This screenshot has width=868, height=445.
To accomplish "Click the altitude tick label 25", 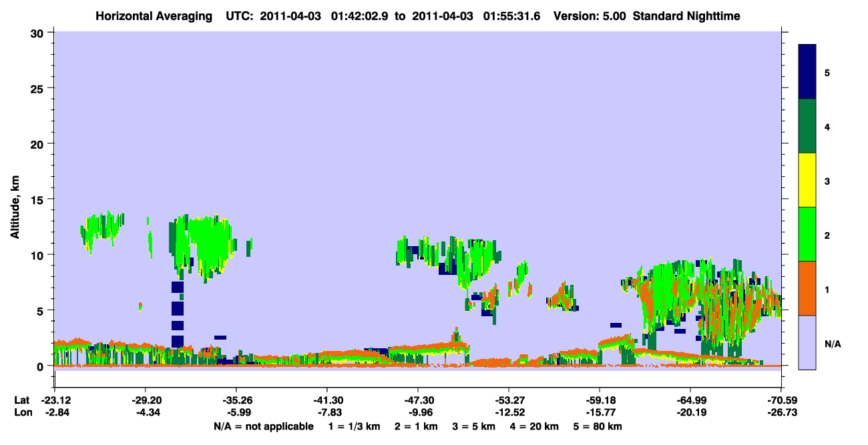I will pyautogui.click(x=39, y=88).
